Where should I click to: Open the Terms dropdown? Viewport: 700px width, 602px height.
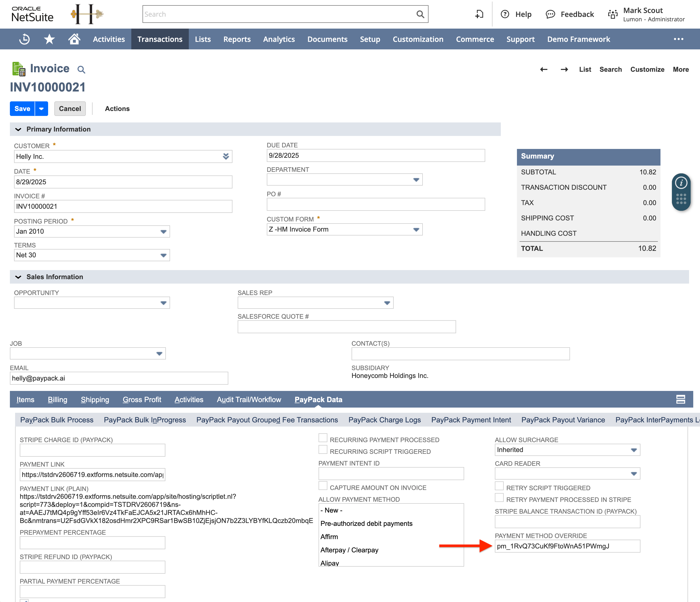tap(163, 255)
